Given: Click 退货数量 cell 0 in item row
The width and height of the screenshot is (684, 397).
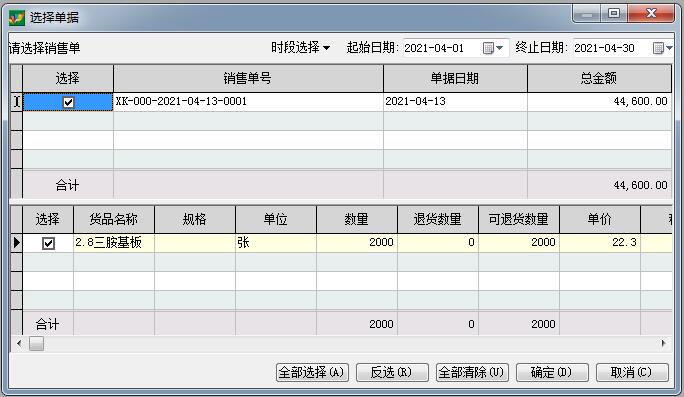Looking at the screenshot, I should (x=438, y=243).
